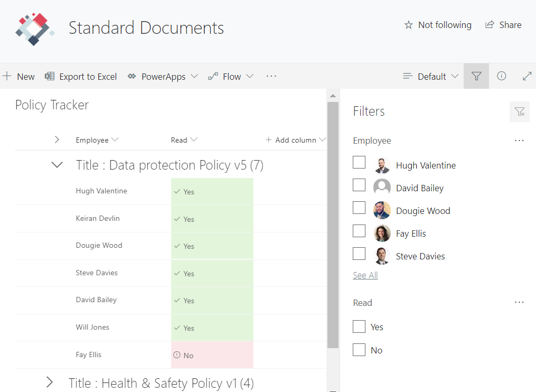Enable the Yes filter under Read
536x392 pixels.
pos(359,326)
